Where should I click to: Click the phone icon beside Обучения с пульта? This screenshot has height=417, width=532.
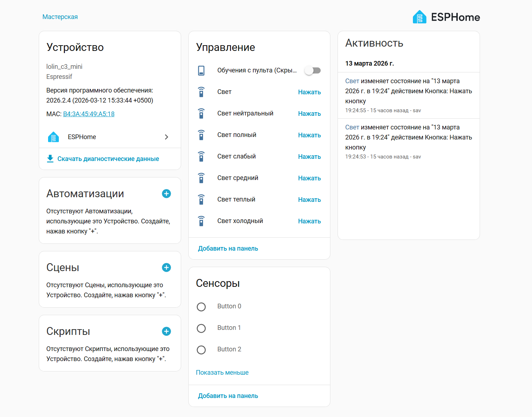(x=201, y=71)
